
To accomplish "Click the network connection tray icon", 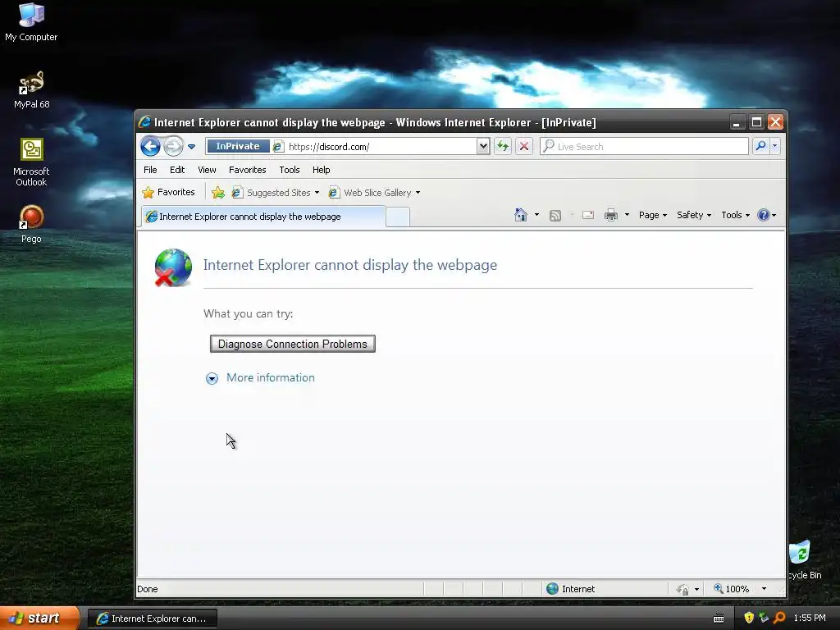I will [764, 618].
